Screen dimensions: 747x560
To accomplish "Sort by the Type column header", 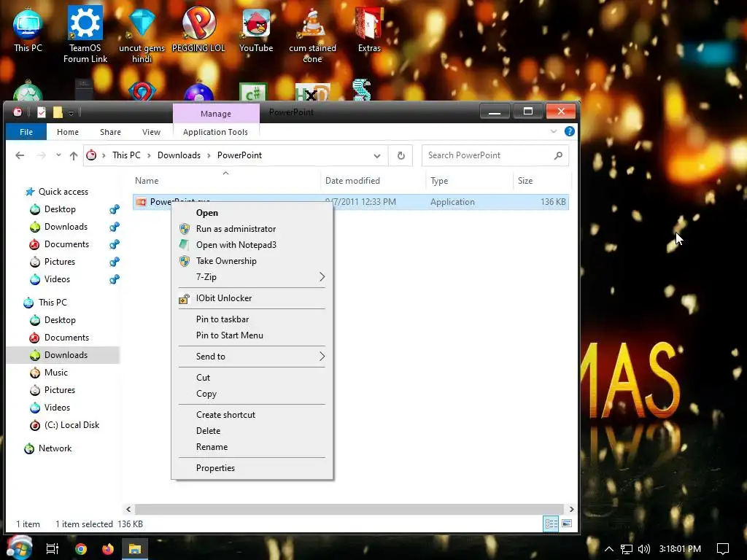I will coord(469,181).
